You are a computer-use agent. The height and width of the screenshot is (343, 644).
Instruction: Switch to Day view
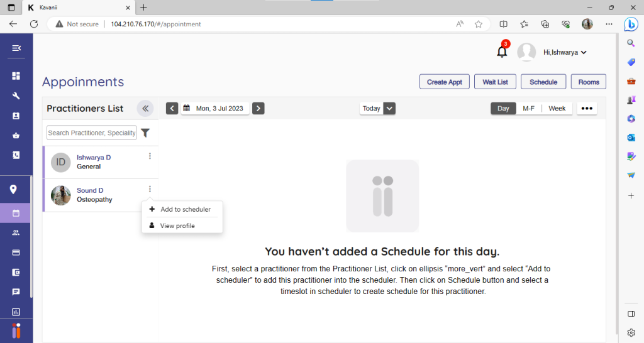click(503, 109)
